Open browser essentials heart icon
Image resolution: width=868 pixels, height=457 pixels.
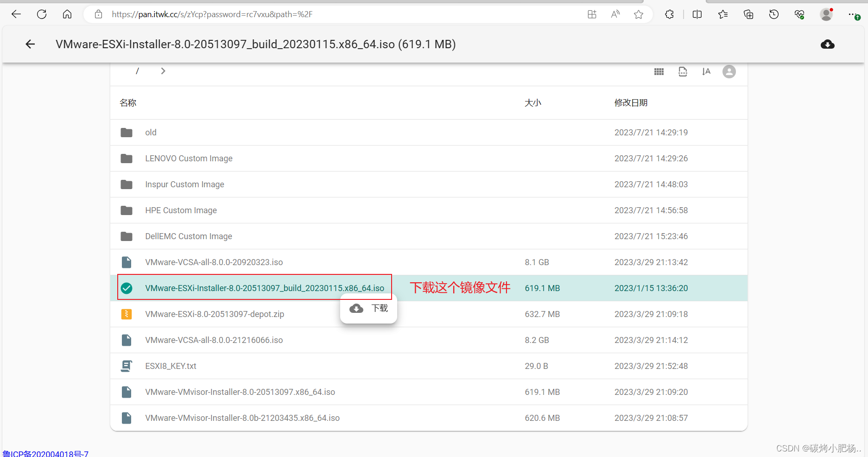click(799, 14)
